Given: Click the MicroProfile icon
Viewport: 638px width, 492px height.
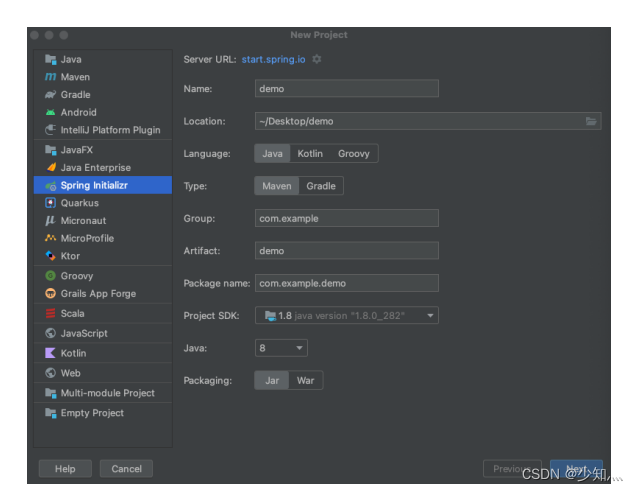Looking at the screenshot, I should tap(50, 238).
